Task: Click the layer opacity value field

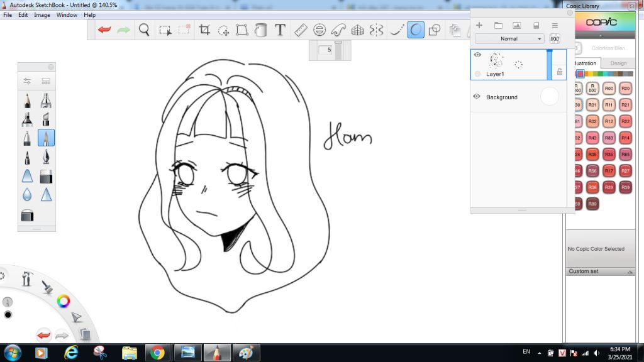Action: [x=555, y=38]
